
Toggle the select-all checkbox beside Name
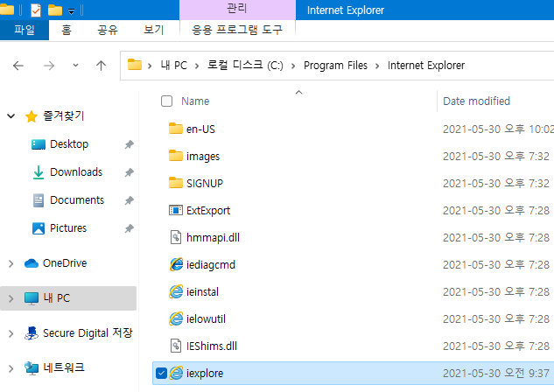166,101
